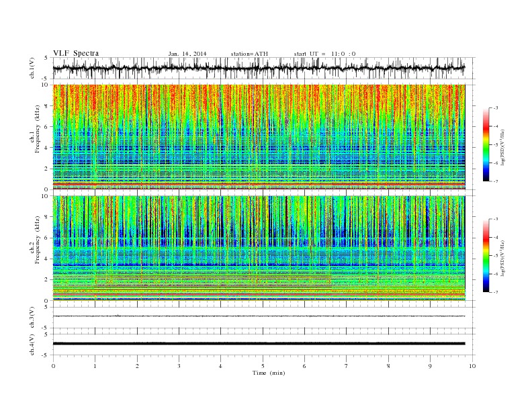Image resolution: width=532 pixels, height=411 pixels.
Task: Click the "ch.3(V)" axis label
Action: pos(32,318)
